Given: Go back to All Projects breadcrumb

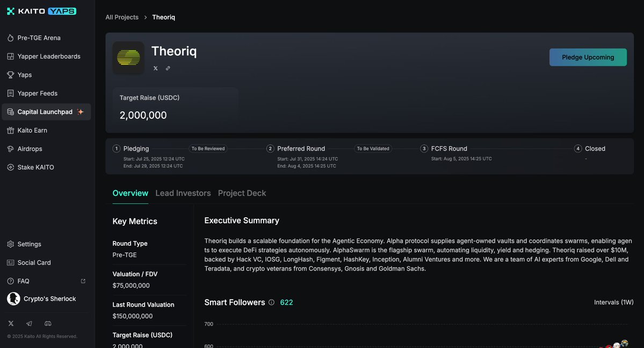Looking at the screenshot, I should tap(122, 17).
